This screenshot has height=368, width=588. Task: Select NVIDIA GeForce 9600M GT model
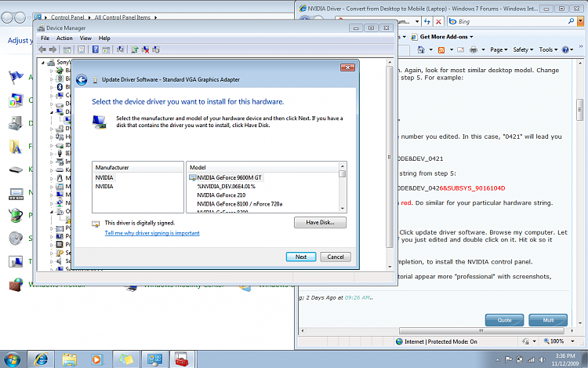click(229, 177)
